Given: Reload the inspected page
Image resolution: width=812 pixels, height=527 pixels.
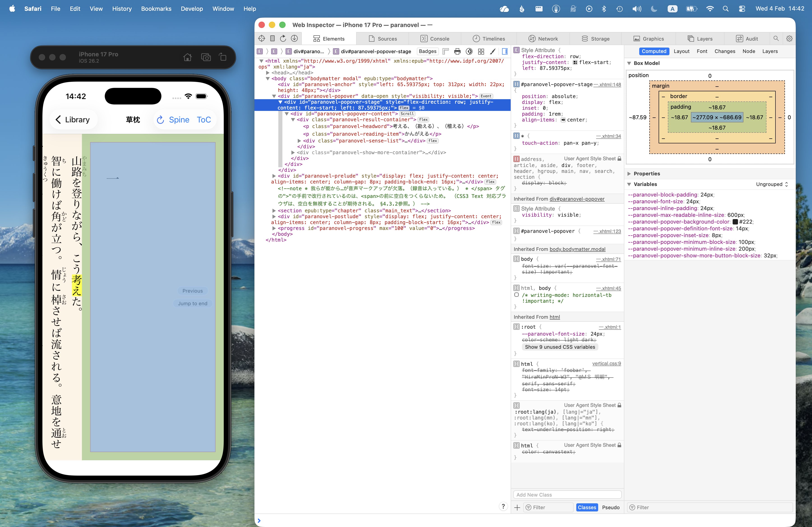Looking at the screenshot, I should [x=283, y=39].
